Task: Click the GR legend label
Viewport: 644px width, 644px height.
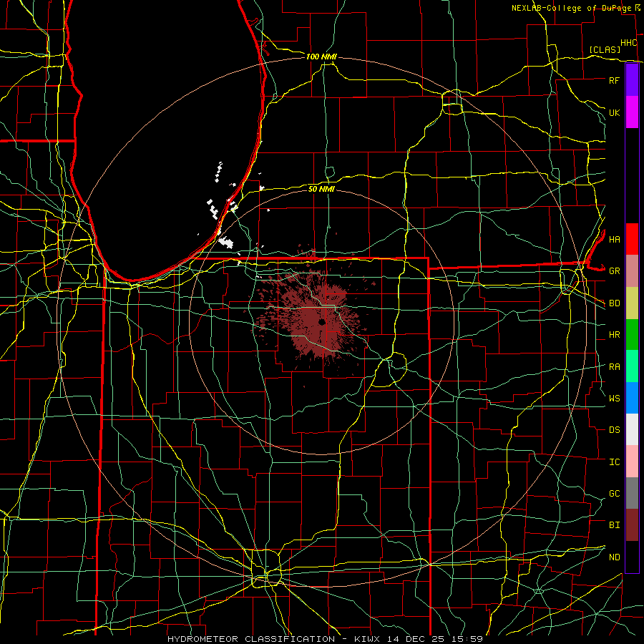Action: point(614,271)
